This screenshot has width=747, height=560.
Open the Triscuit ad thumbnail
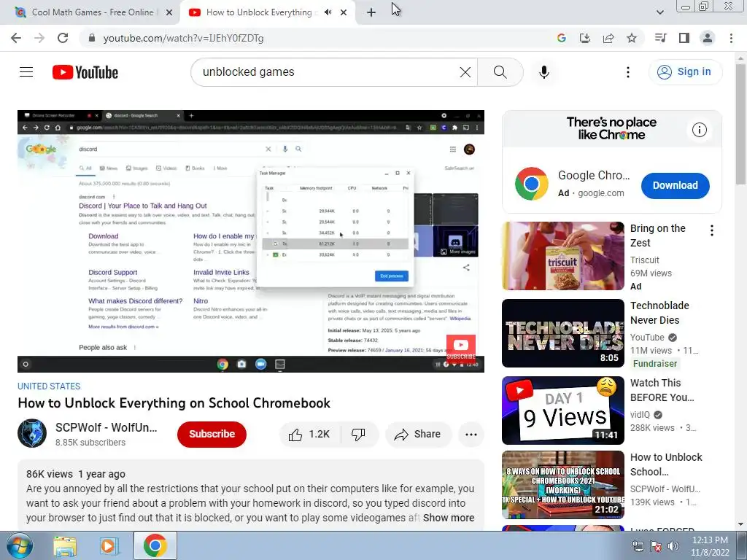(x=563, y=256)
